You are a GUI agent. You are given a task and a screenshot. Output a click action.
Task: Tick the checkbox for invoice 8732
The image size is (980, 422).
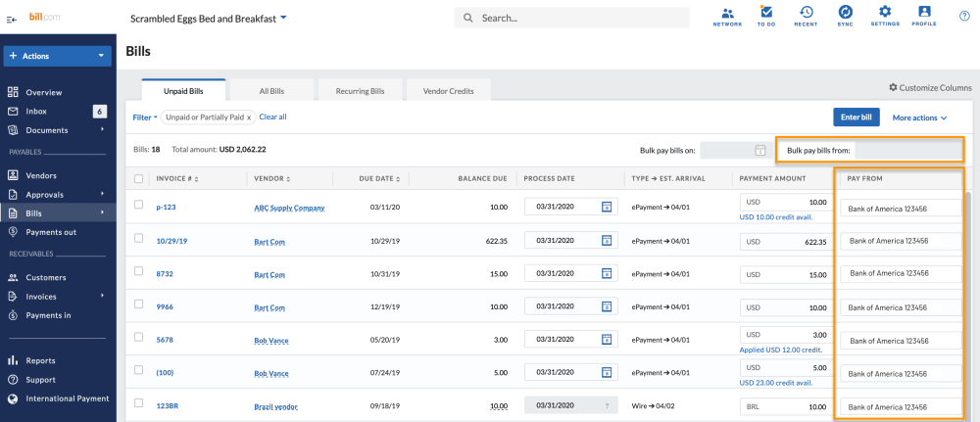coord(139,271)
